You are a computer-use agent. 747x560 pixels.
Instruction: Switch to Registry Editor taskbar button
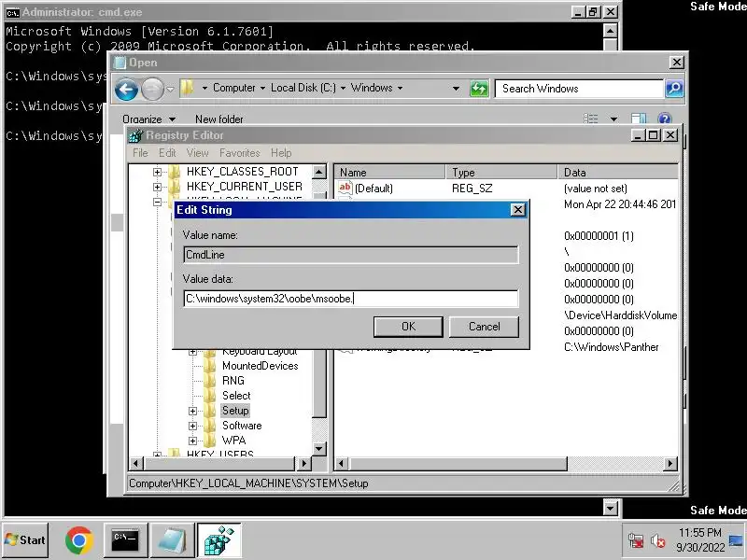click(218, 540)
